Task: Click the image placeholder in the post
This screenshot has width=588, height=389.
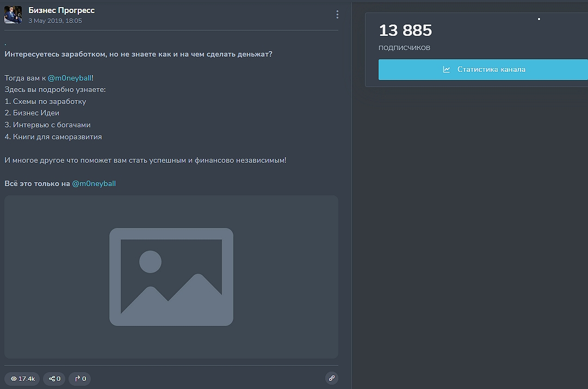Action: point(171,276)
